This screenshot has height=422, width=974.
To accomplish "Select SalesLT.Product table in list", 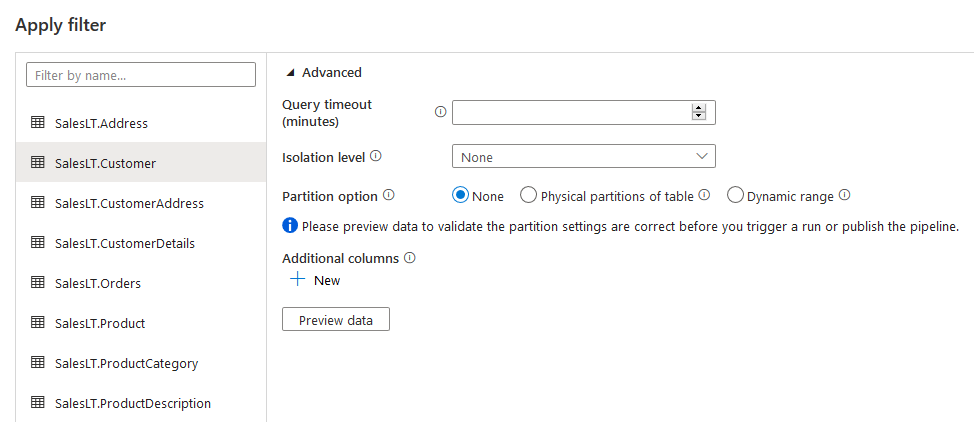I will point(100,323).
